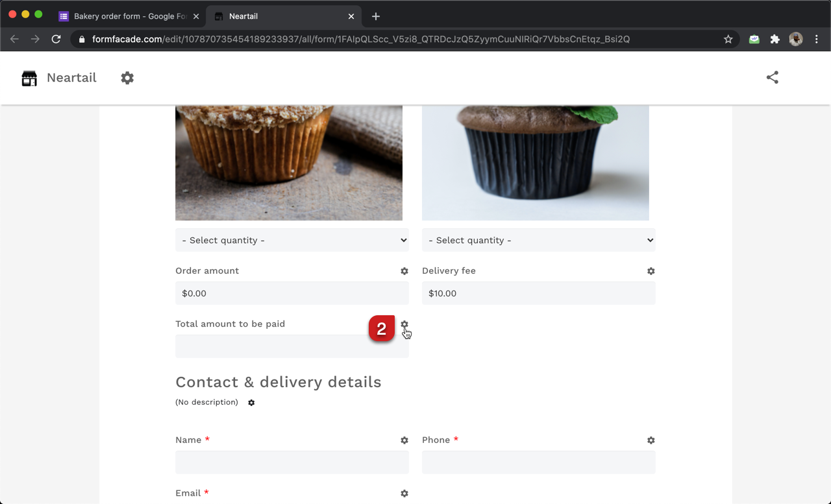Open form settings via the header gear icon
The height and width of the screenshot is (504, 831).
pos(127,78)
